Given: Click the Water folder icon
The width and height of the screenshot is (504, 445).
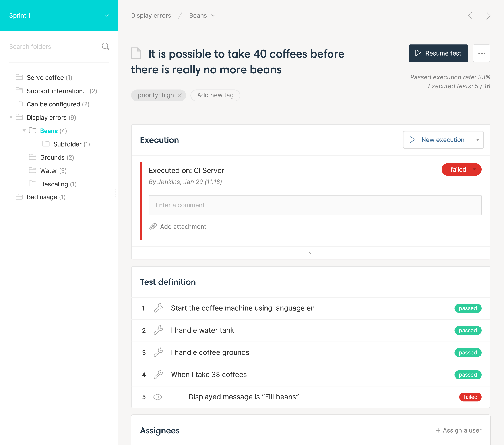Looking at the screenshot, I should 33,170.
